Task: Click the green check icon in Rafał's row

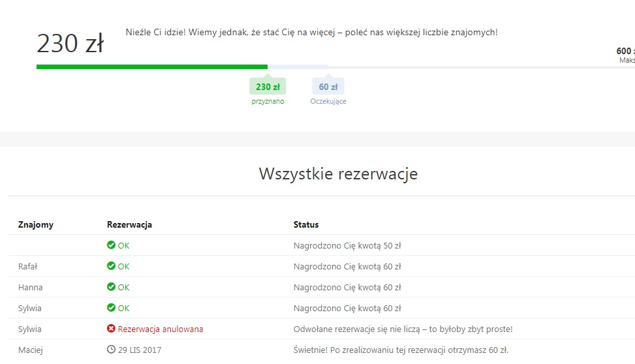Action: click(111, 266)
